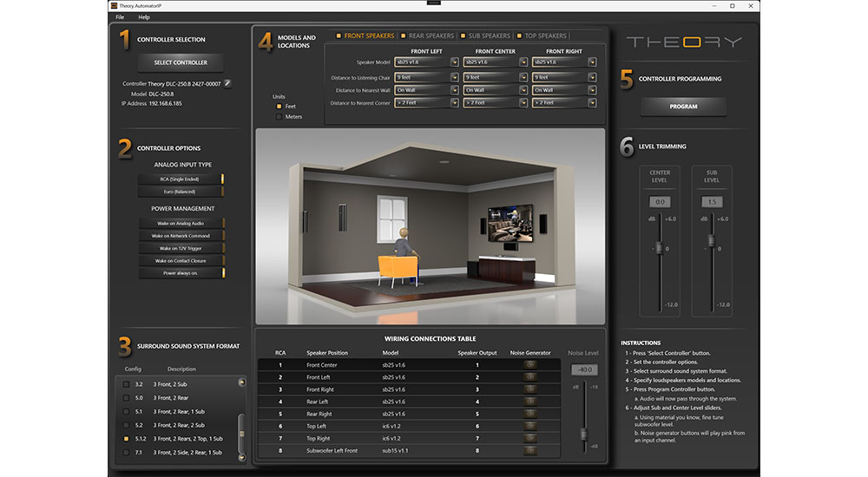Image resolution: width=868 pixels, height=477 pixels.
Task: Toggle Power always on option
Action: pos(181,273)
